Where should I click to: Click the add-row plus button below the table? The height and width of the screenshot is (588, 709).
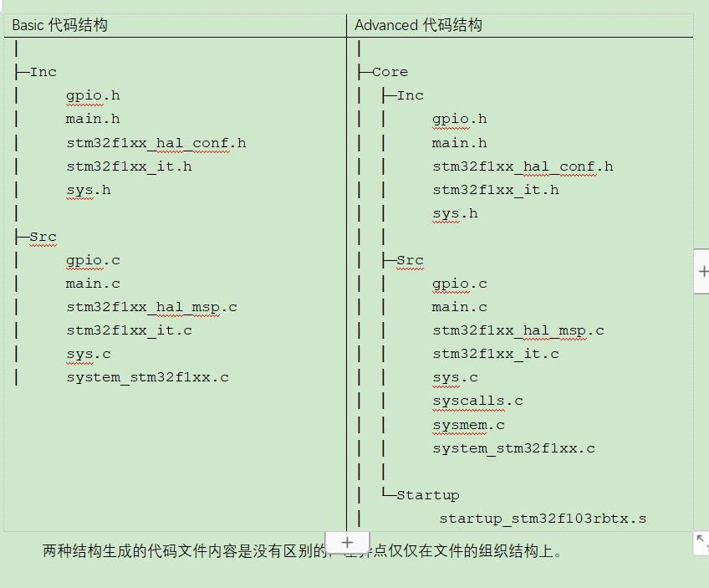(347, 542)
